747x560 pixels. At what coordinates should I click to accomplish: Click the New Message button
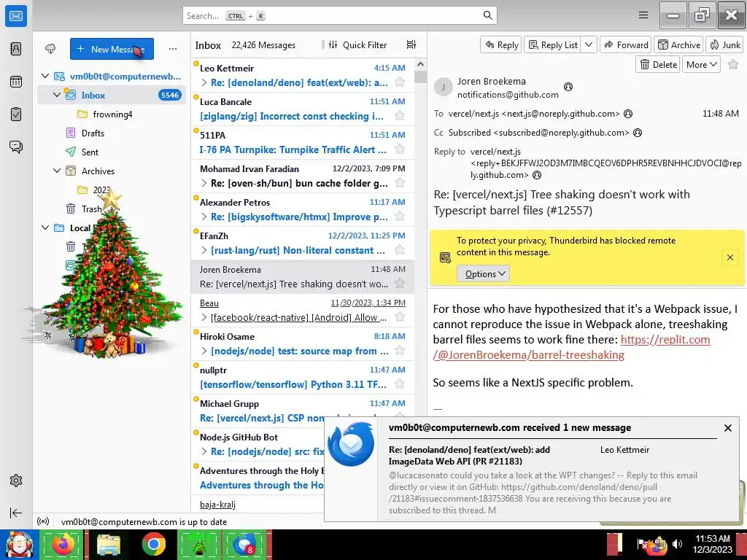(112, 49)
